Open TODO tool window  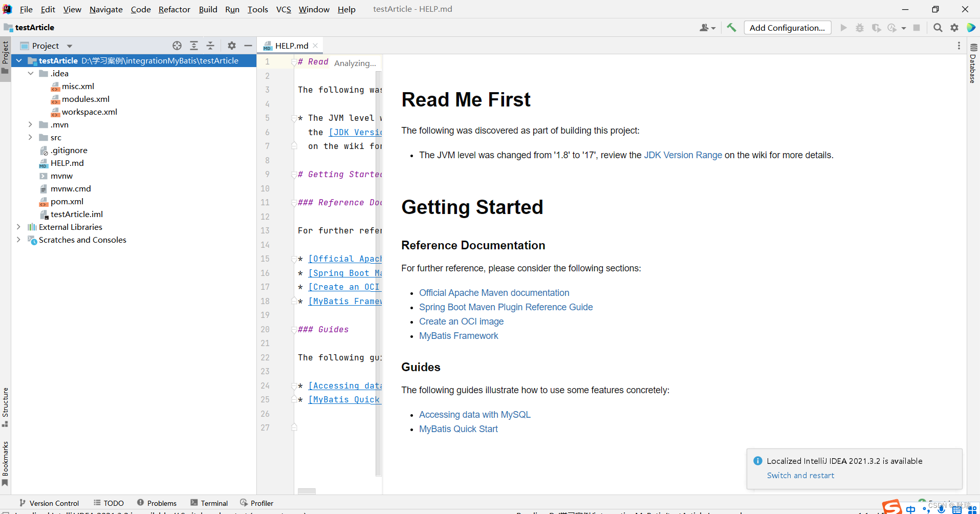(x=108, y=503)
